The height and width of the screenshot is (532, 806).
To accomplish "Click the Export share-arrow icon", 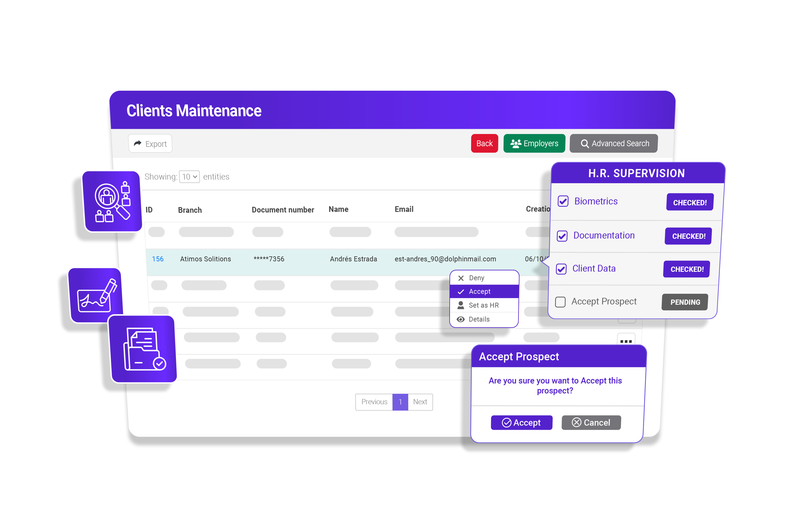I will [137, 144].
